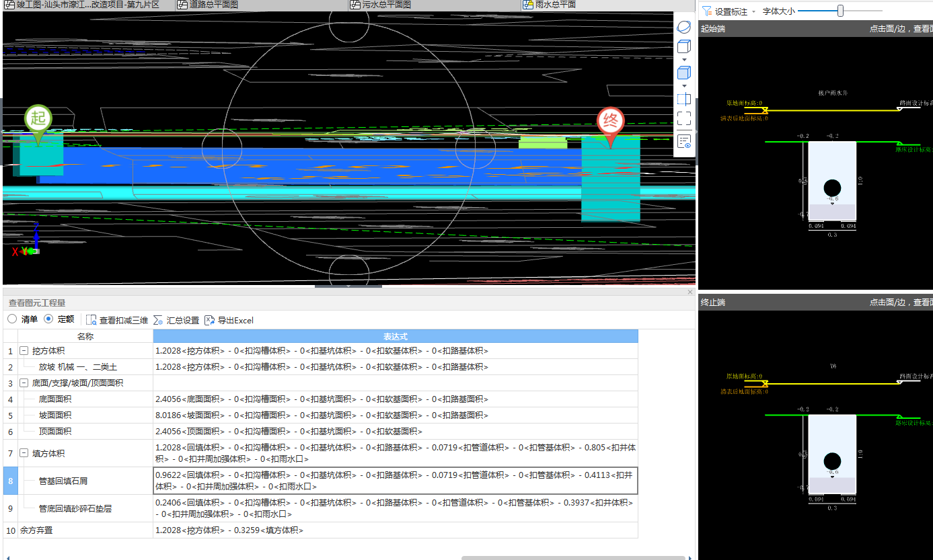Click the horizontal scrollbar below table
Image resolution: width=933 pixels, height=560 pixels.
[573, 557]
